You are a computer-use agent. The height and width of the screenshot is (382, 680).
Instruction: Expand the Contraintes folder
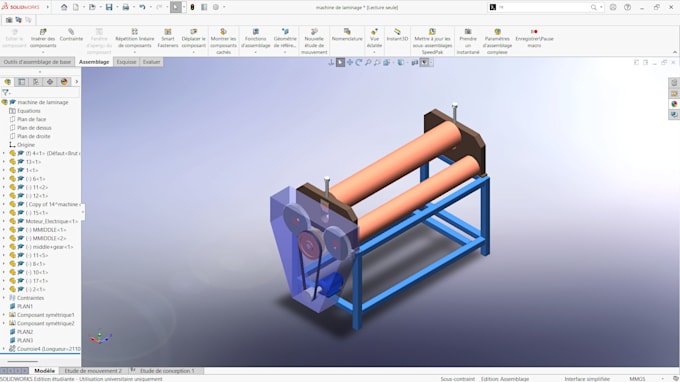tap(4, 298)
